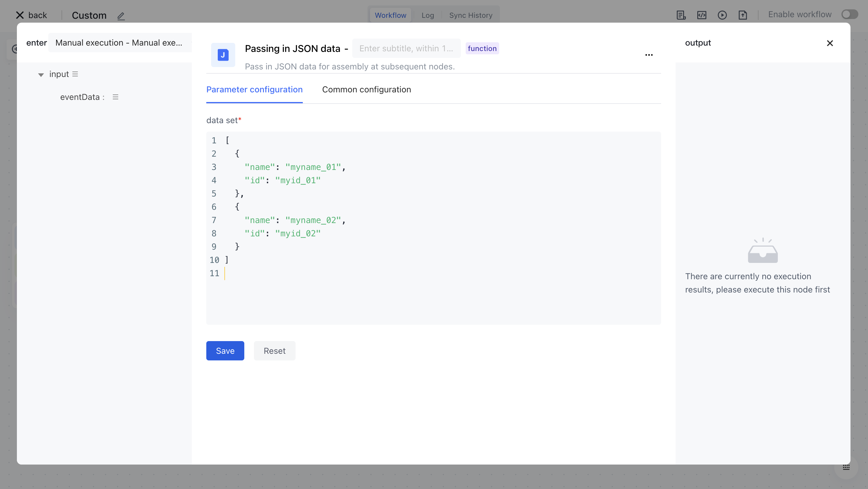The width and height of the screenshot is (868, 489).
Task: Click the Save button
Action: click(225, 351)
